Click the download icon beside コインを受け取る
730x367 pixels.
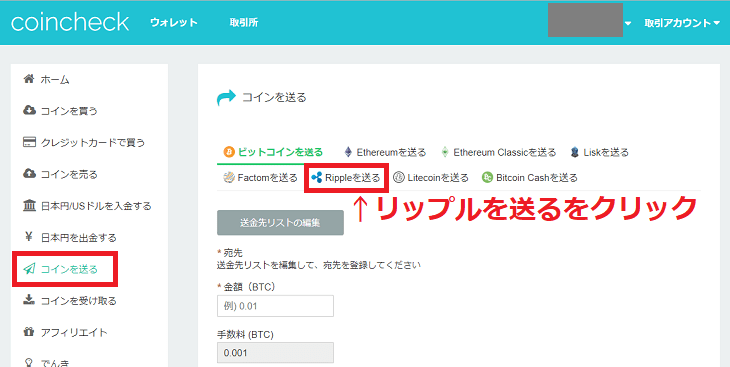point(29,300)
